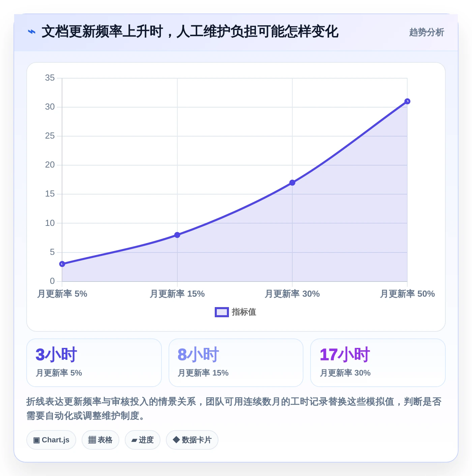Image resolution: width=472 pixels, height=476 pixels.
Task: Click the parallelogram icon in 进度 chip
Action: [x=134, y=440]
